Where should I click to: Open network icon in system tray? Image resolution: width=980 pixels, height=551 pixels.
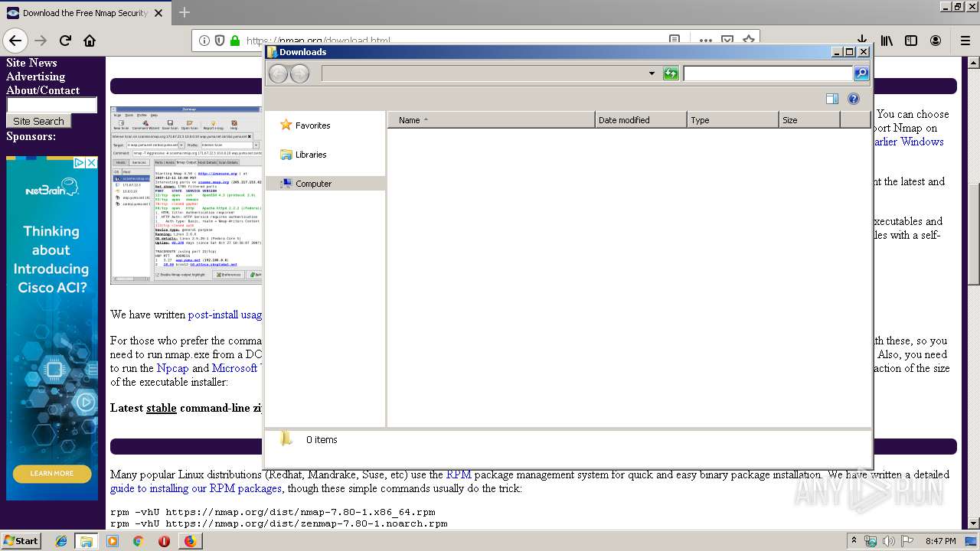coord(871,541)
